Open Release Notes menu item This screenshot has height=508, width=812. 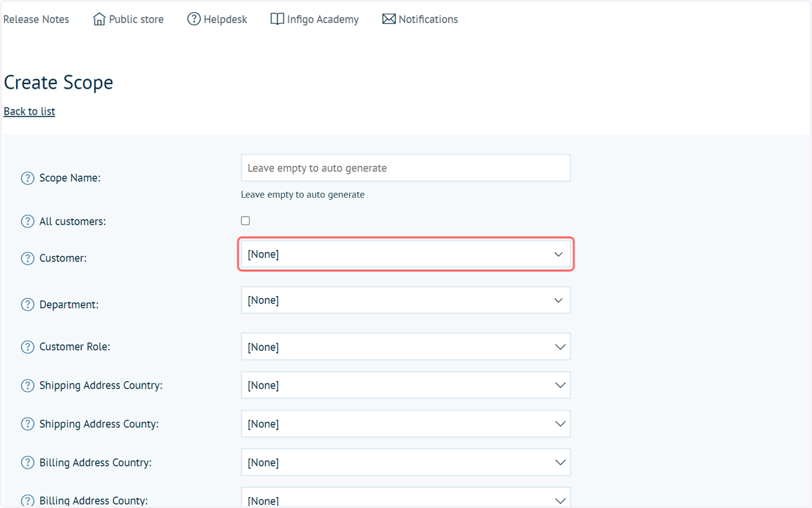click(x=37, y=19)
